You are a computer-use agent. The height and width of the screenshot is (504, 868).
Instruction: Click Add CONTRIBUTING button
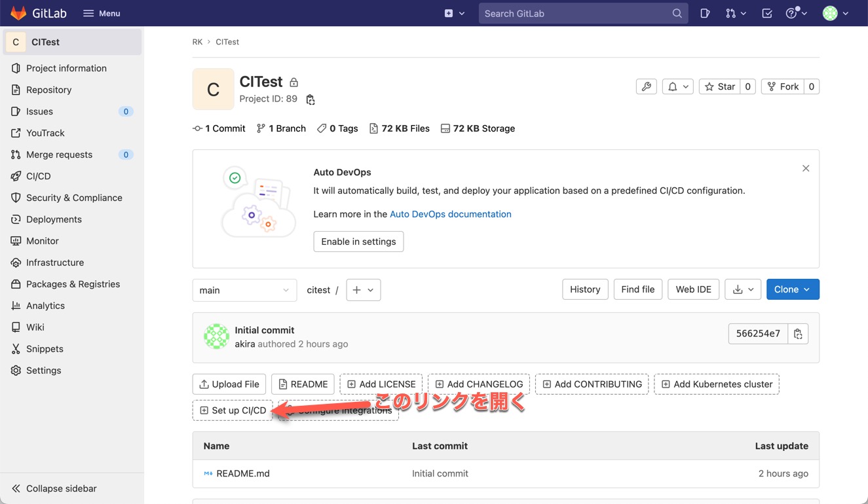592,384
